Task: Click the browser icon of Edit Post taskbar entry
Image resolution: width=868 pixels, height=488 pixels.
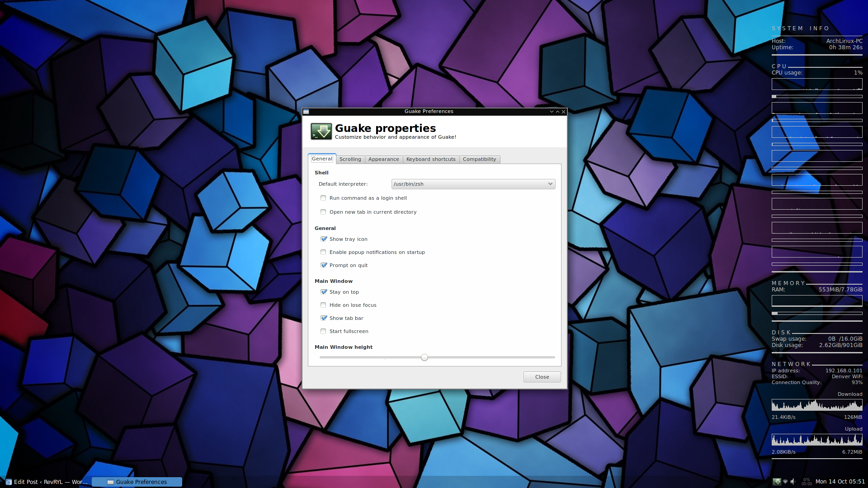Action: [9, 482]
